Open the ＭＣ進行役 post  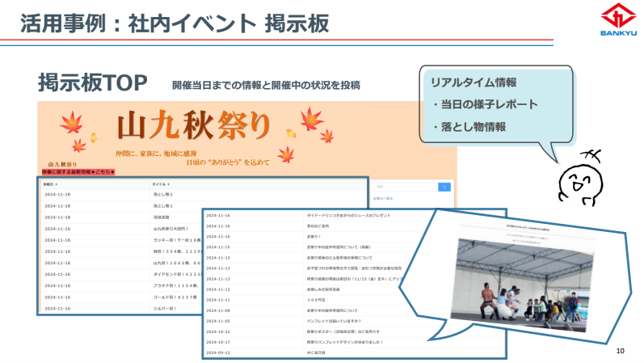tap(316, 352)
